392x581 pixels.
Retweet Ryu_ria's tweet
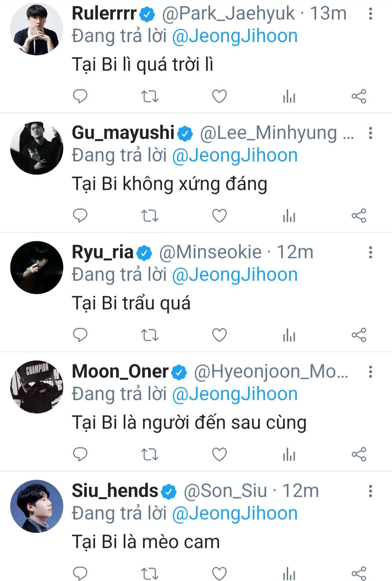[x=150, y=335]
